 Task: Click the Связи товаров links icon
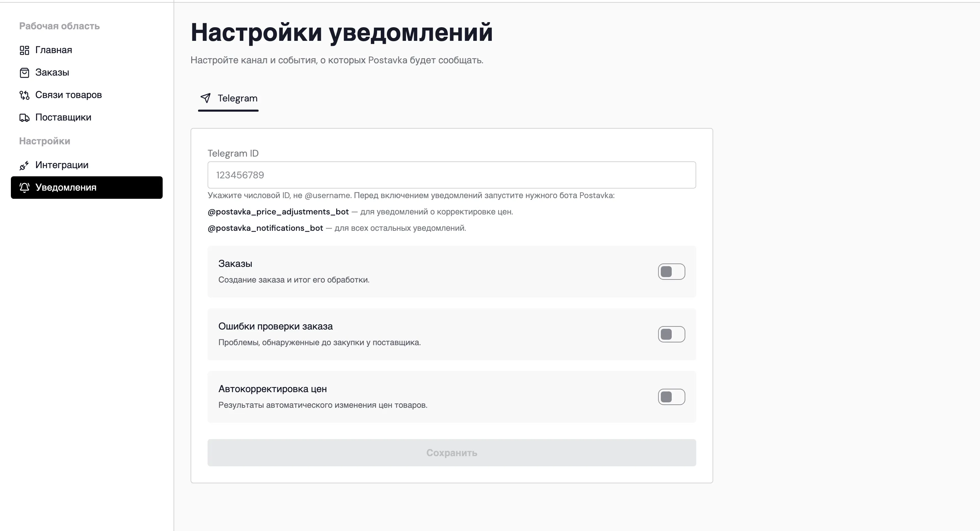point(24,95)
